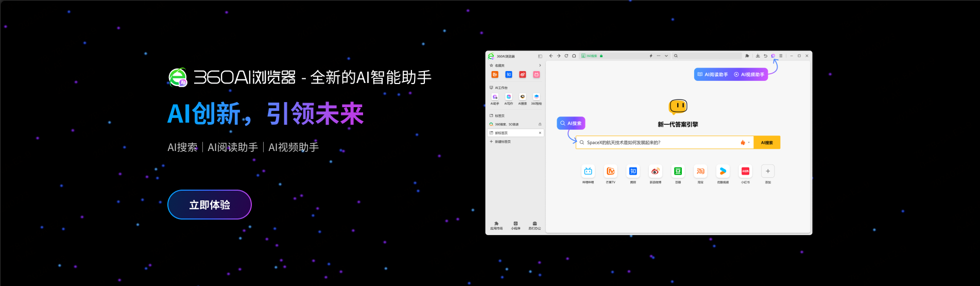Click the purple AI assistant toolbar icon
This screenshot has width=980, height=286.
point(773,56)
